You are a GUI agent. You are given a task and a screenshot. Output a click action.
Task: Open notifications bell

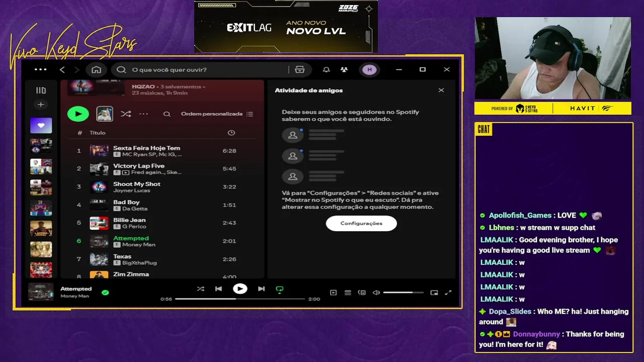327,69
